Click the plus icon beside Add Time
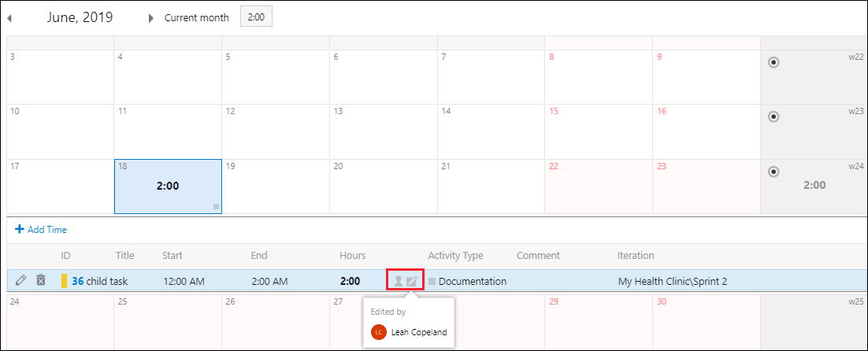This screenshot has width=868, height=351. click(20, 229)
